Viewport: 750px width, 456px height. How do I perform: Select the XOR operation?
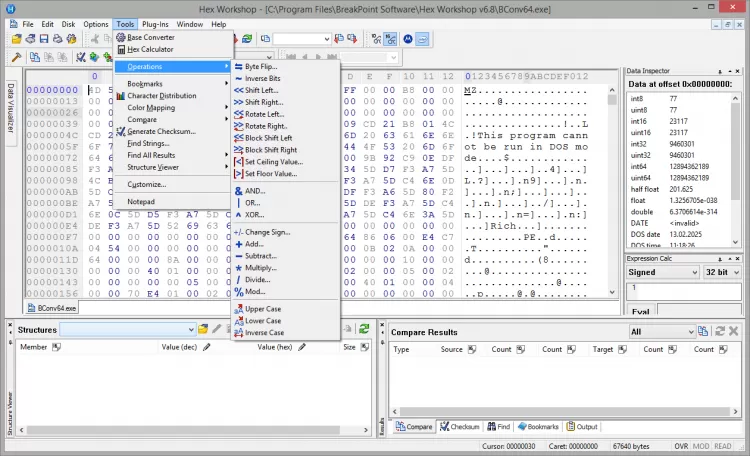pyautogui.click(x=254, y=214)
